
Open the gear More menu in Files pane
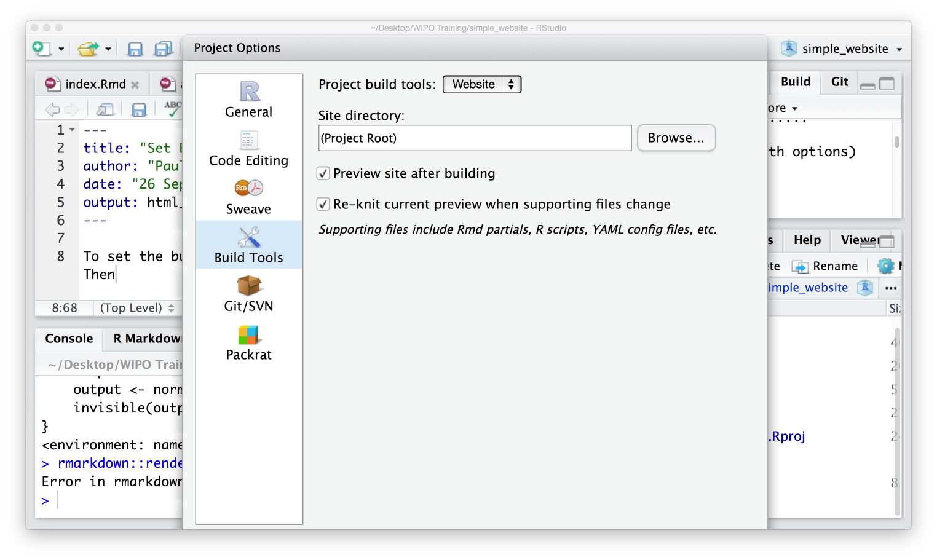point(885,266)
